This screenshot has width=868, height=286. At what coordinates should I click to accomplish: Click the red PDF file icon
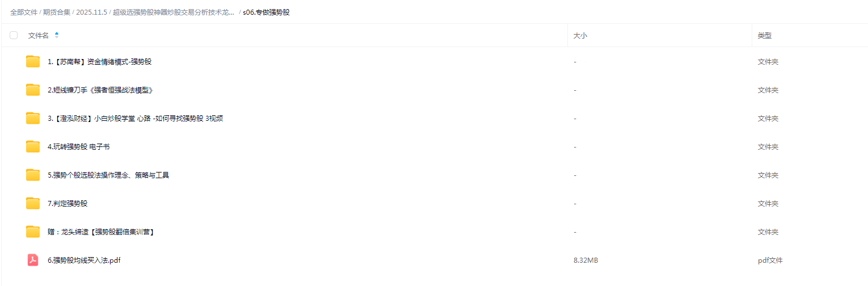click(33, 260)
